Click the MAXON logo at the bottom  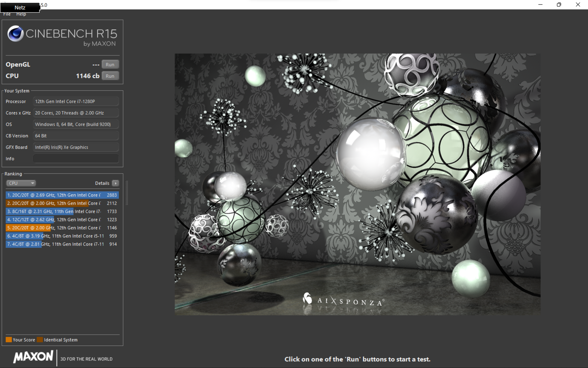[x=33, y=357]
